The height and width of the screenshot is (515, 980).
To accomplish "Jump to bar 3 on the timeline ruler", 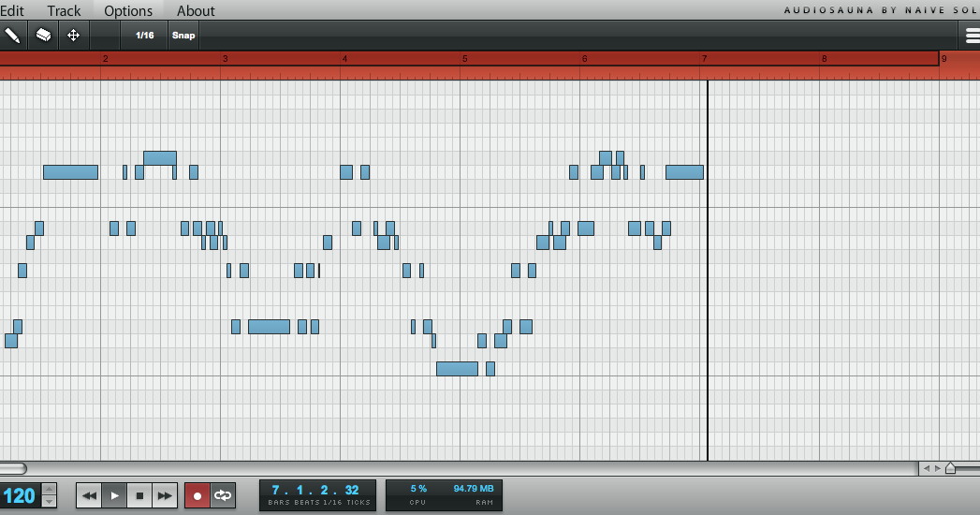I will pyautogui.click(x=225, y=59).
